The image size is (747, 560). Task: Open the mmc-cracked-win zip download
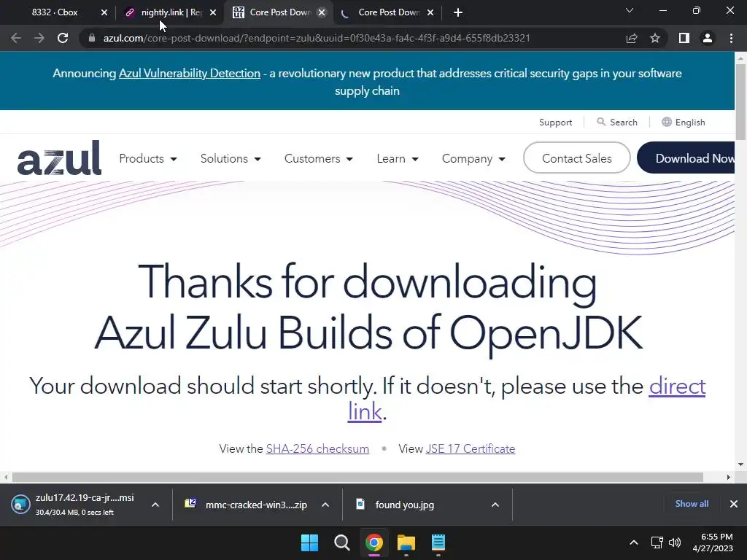pyautogui.click(x=247, y=505)
